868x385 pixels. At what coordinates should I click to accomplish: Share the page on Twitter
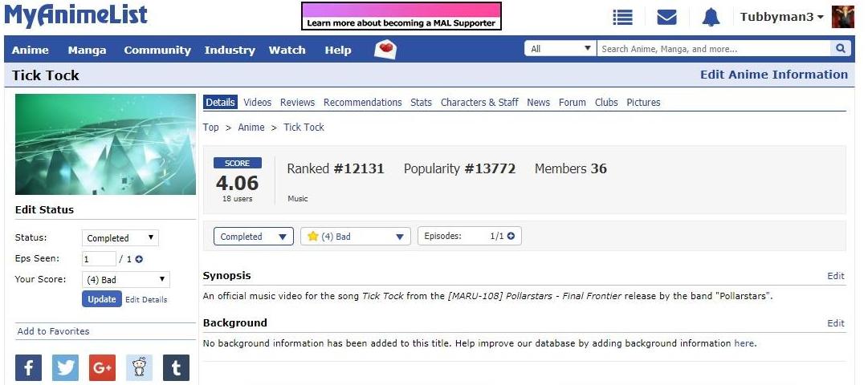tap(65, 368)
